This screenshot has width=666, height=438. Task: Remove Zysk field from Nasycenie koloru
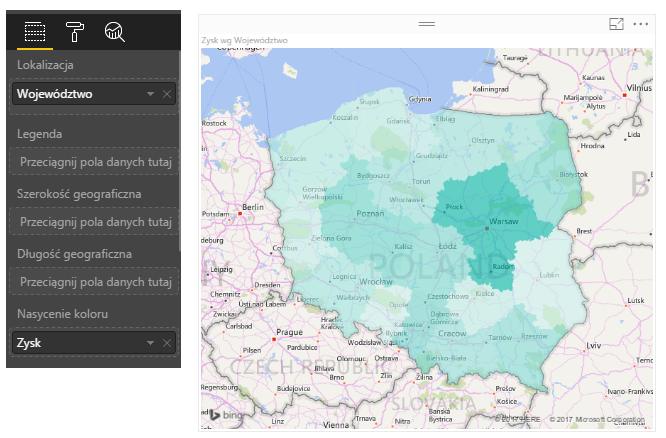[x=167, y=343]
